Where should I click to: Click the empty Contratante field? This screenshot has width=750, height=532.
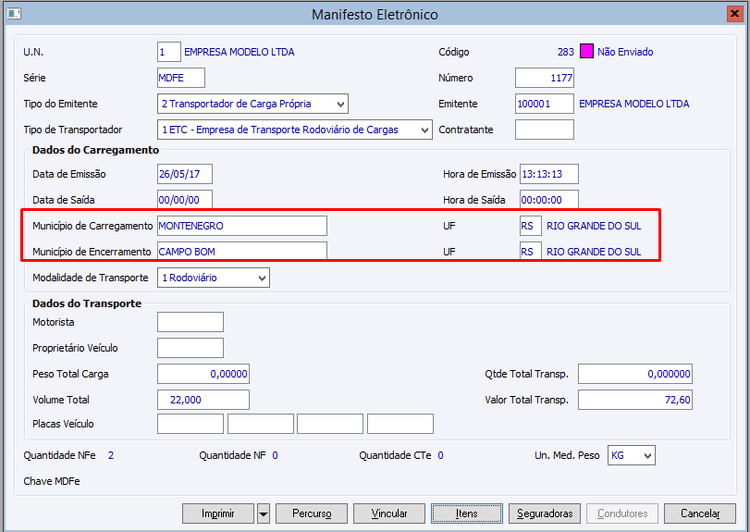[544, 130]
